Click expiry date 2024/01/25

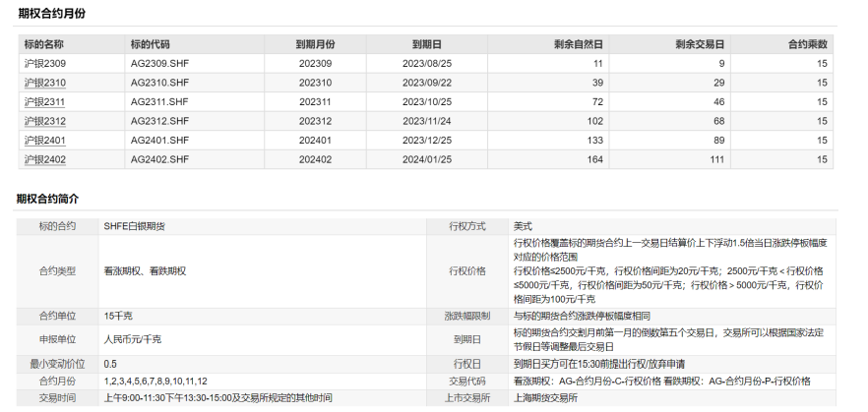tap(427, 160)
